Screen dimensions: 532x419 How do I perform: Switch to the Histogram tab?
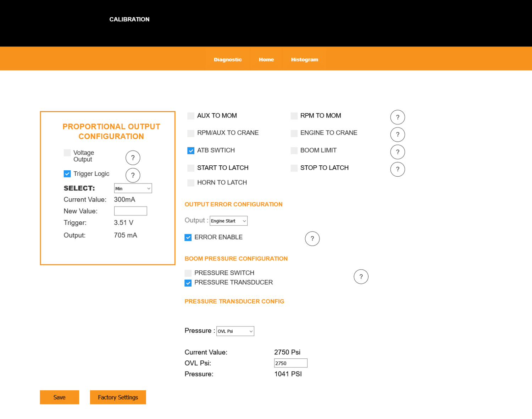click(305, 60)
